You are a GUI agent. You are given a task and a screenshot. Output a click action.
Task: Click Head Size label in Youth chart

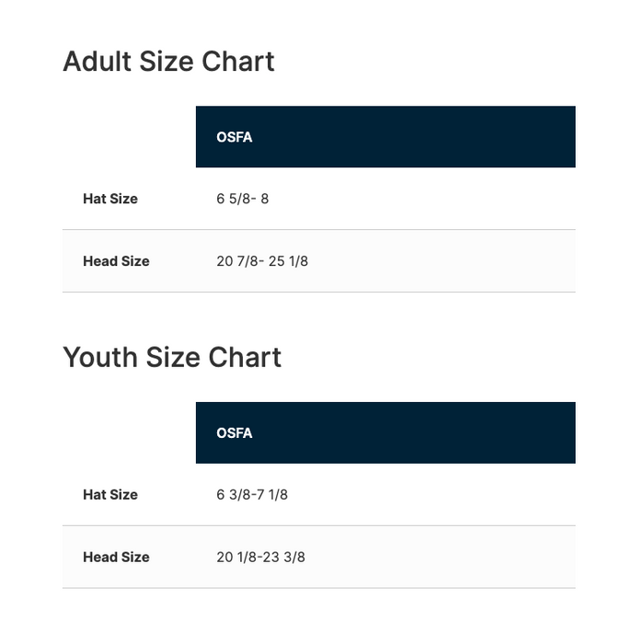click(x=116, y=558)
